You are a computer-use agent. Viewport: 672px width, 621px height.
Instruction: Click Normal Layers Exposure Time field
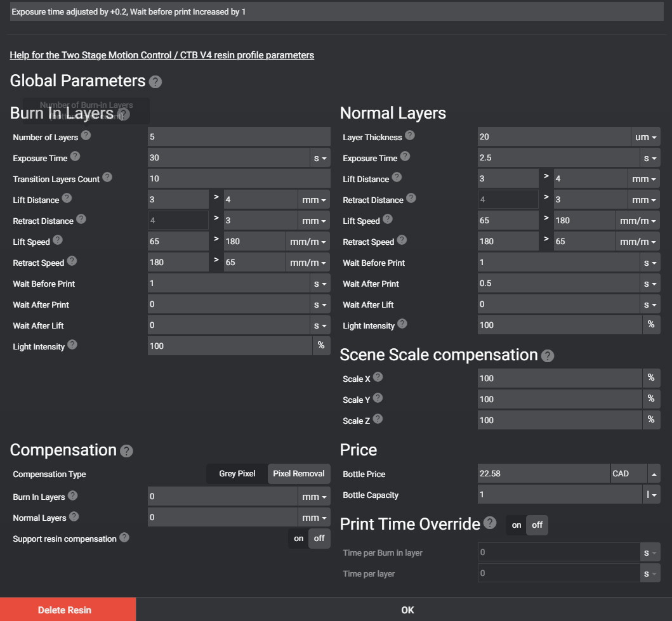coord(558,158)
